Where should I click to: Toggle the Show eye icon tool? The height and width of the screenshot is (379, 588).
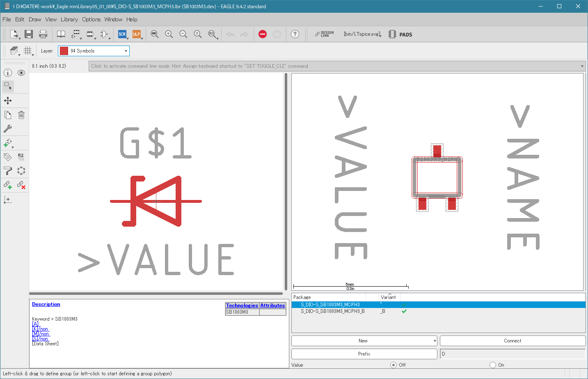pos(21,73)
